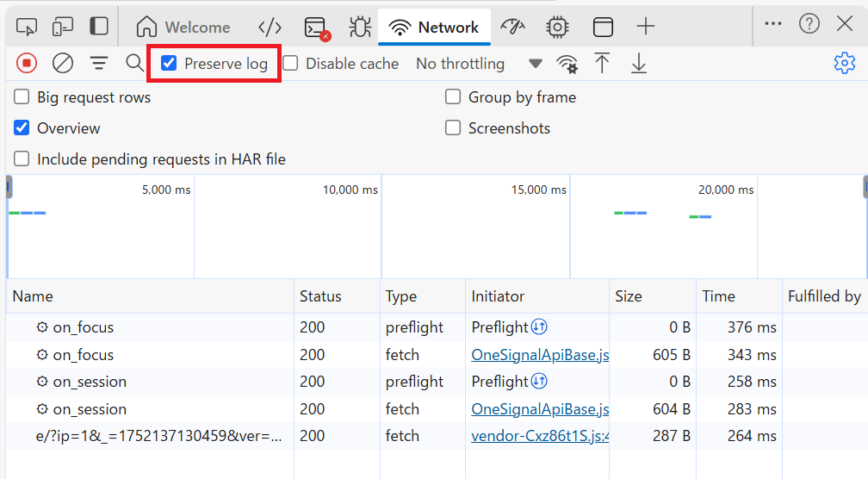The height and width of the screenshot is (479, 868).
Task: Uncheck the Preserve log checkbox
Action: (170, 63)
